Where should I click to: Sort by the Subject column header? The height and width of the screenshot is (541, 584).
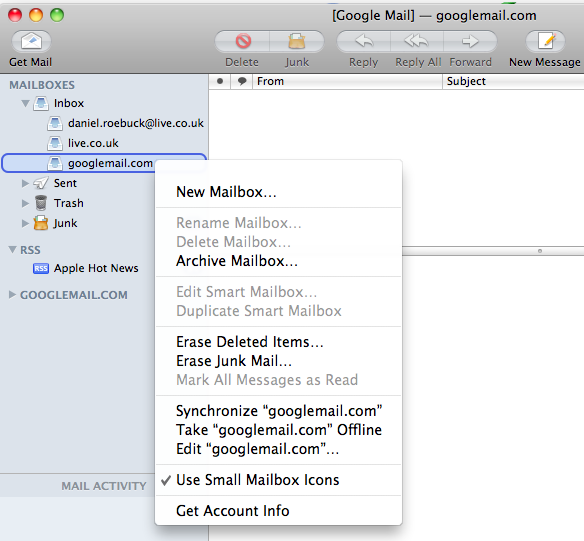513,81
